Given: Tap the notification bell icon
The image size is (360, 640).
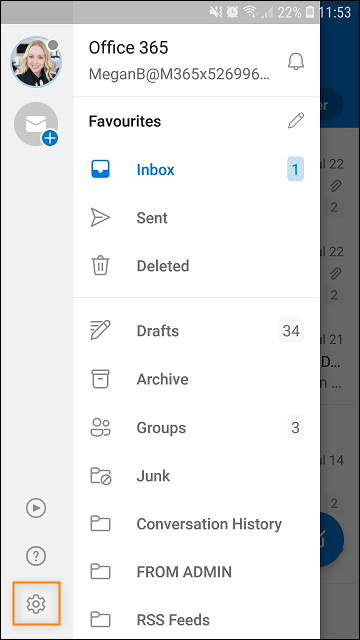Looking at the screenshot, I should (x=296, y=62).
